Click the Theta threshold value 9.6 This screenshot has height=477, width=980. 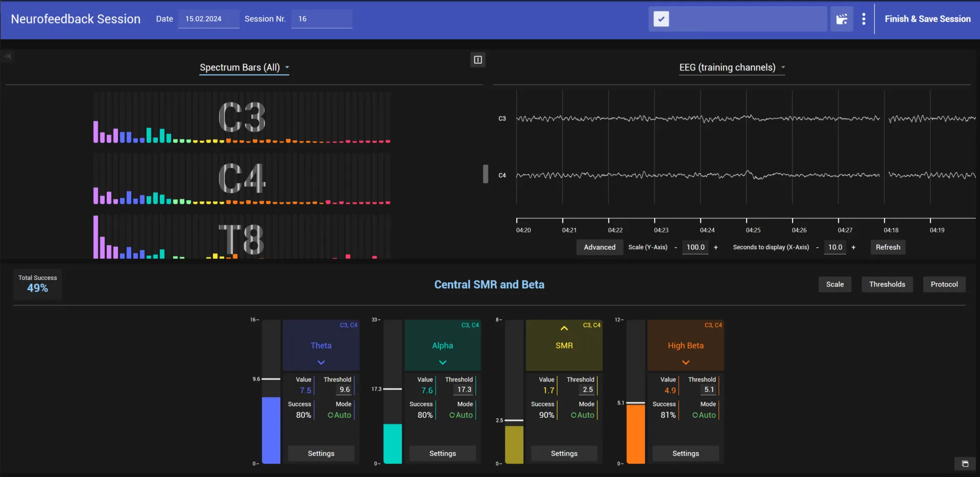pyautogui.click(x=345, y=390)
